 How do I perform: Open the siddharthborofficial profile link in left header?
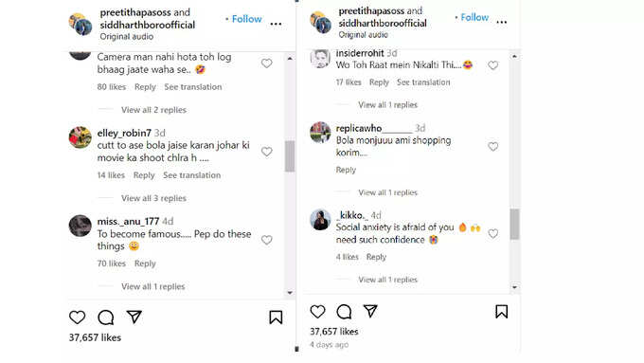[148, 25]
